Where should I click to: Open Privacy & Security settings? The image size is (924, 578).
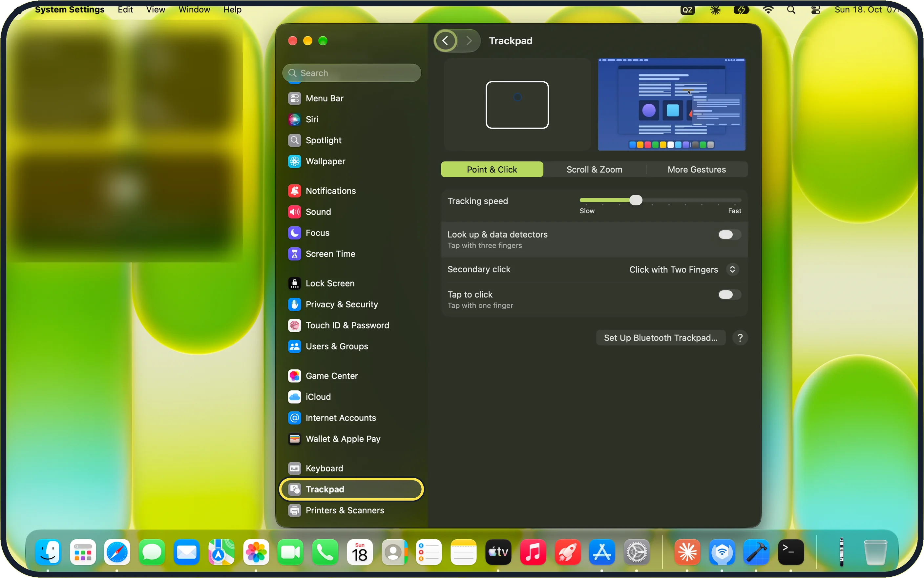[x=351, y=304]
